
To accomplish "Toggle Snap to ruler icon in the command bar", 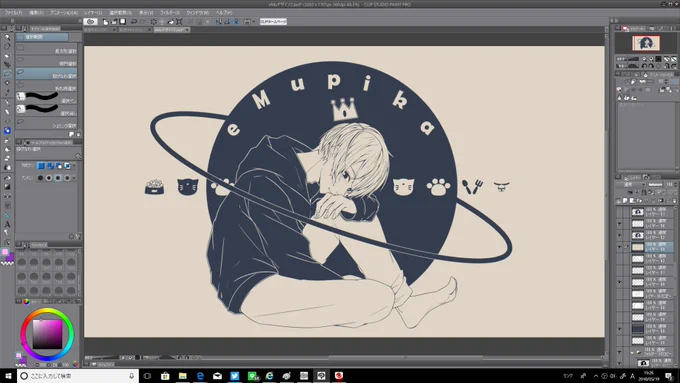I will (x=219, y=22).
